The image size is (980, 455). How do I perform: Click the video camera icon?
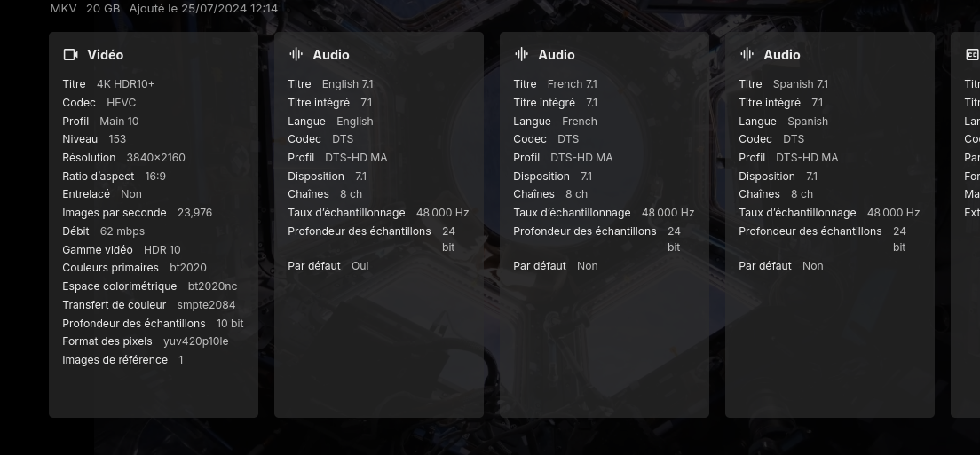[70, 55]
